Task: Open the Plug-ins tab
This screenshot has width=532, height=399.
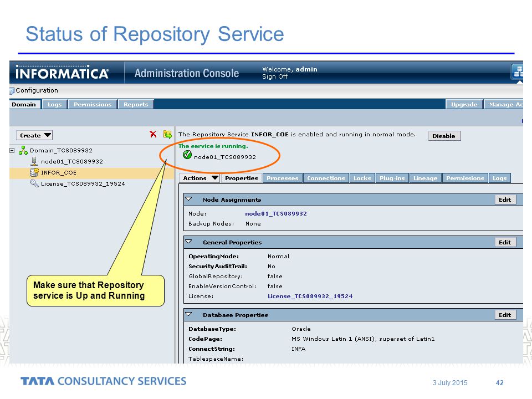Action: click(x=392, y=178)
